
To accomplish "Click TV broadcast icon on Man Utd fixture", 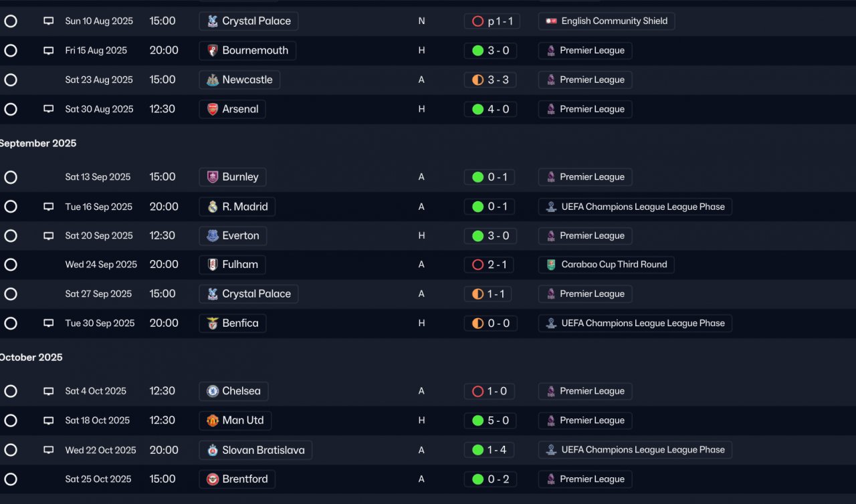I will (x=48, y=420).
